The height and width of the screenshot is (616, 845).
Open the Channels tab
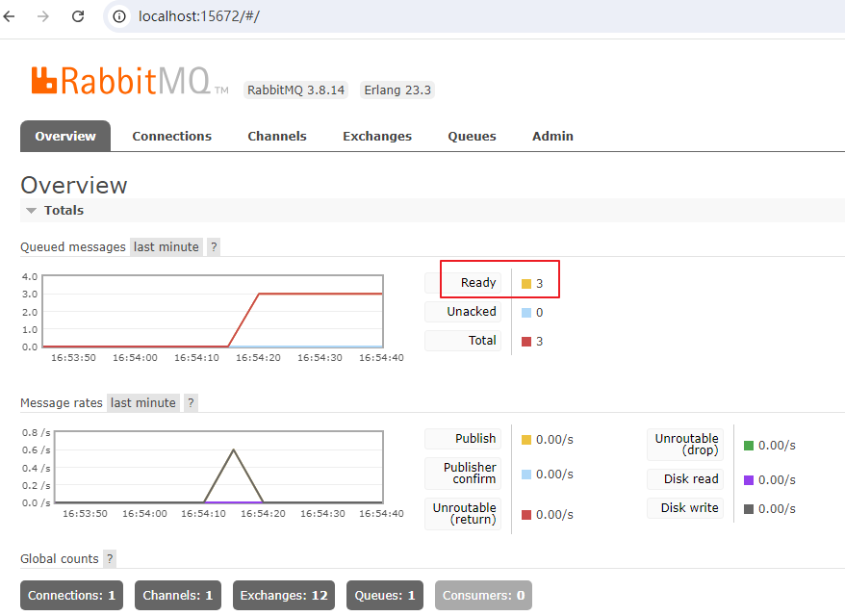[x=277, y=137]
